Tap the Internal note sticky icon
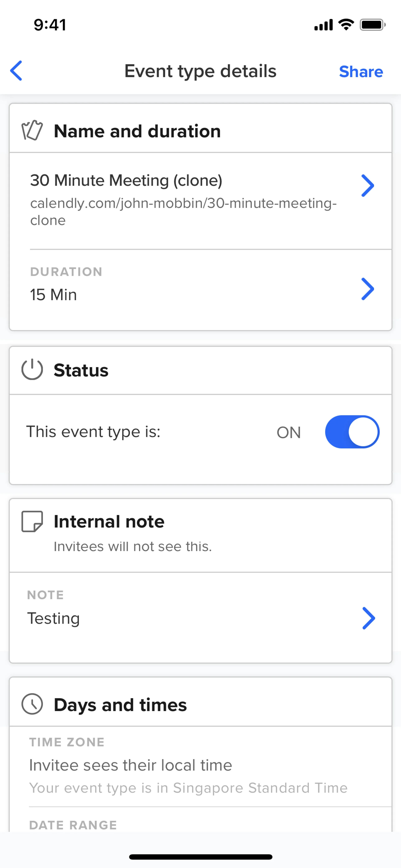Viewport: 401px width, 868px height. pyautogui.click(x=32, y=521)
